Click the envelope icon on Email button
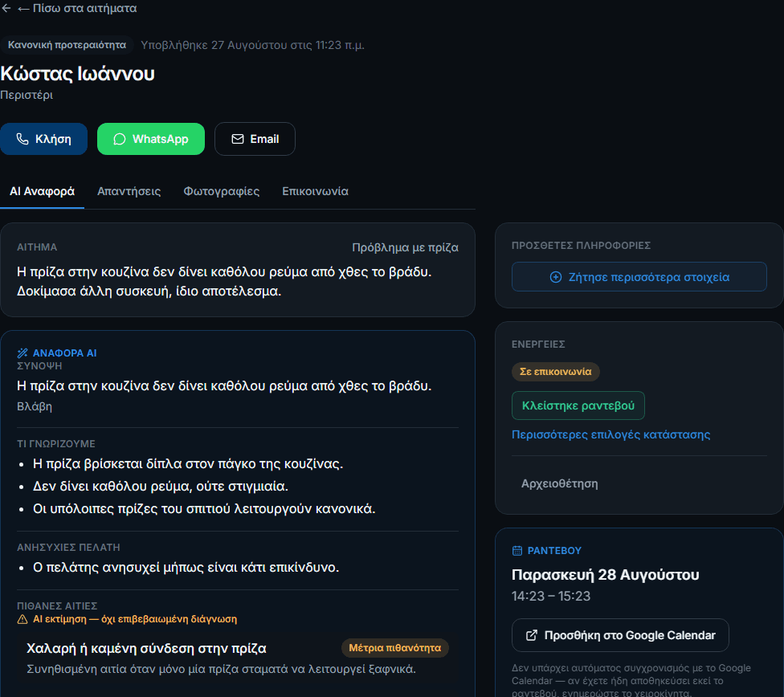Screen dimensions: 784x697 point(238,139)
